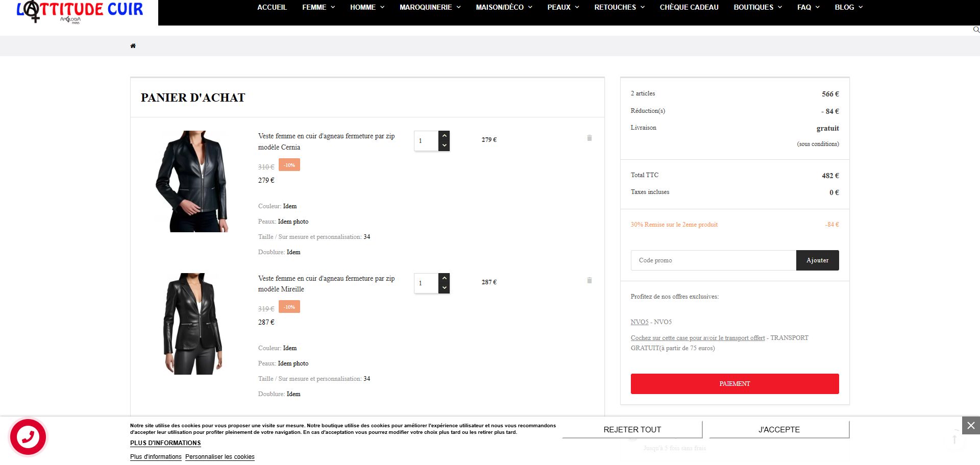
Task: Focus the Code promo input field
Action: (x=714, y=260)
